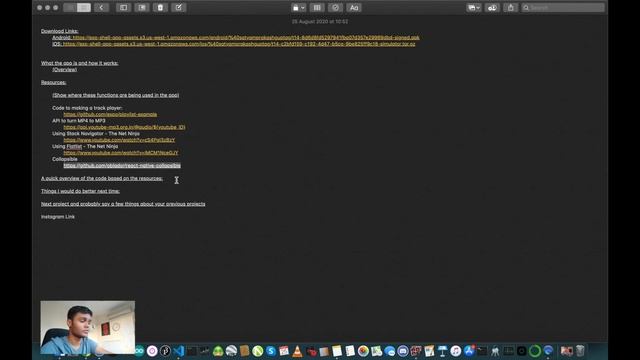The width and height of the screenshot is (640, 360).
Task: Open Visual Studio Code from the Dock
Action: click(178, 351)
